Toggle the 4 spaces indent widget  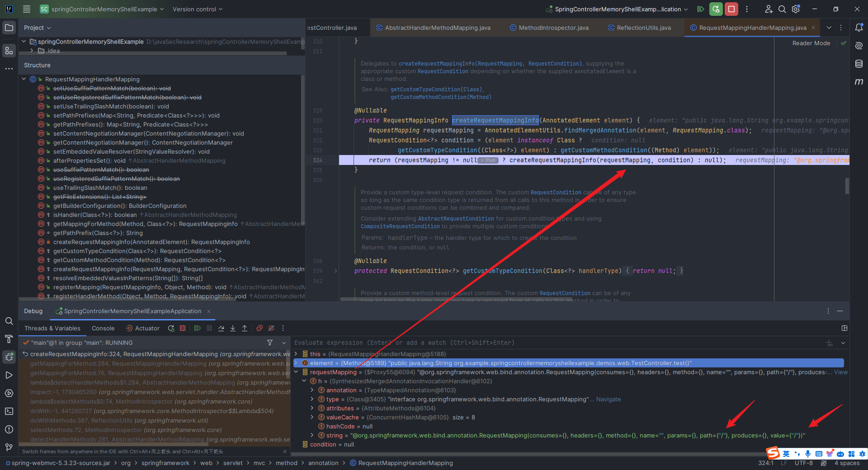(x=847, y=463)
